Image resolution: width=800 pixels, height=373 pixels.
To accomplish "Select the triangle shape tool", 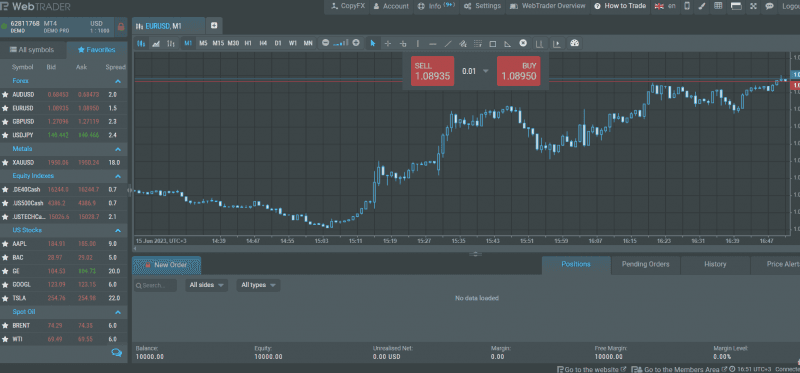I will coord(508,43).
